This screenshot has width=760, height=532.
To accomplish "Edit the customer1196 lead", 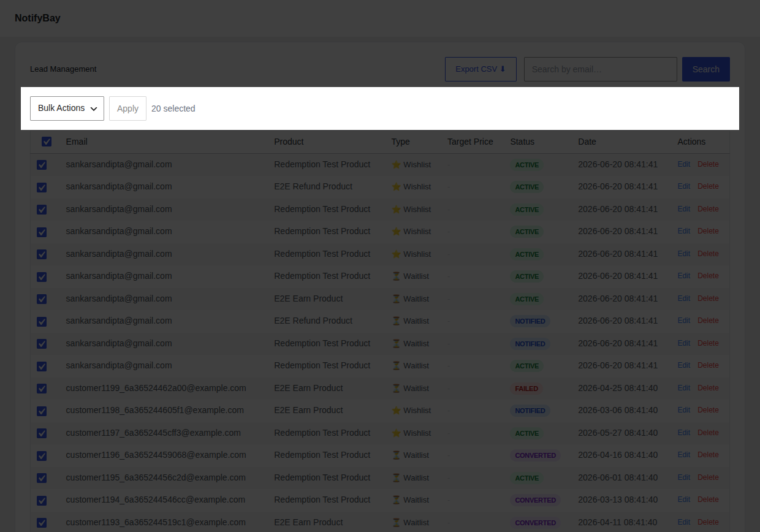I will (683, 455).
